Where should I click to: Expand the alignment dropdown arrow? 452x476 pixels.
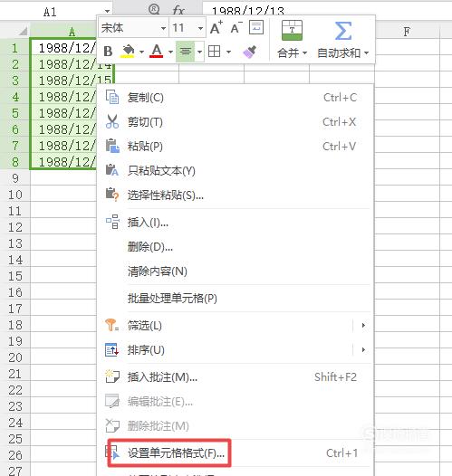click(199, 52)
